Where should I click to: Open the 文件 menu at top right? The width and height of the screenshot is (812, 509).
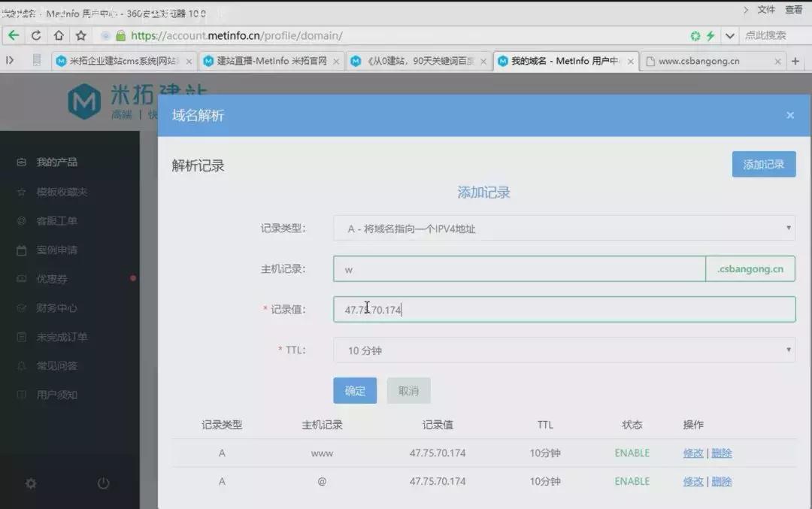[x=766, y=10]
